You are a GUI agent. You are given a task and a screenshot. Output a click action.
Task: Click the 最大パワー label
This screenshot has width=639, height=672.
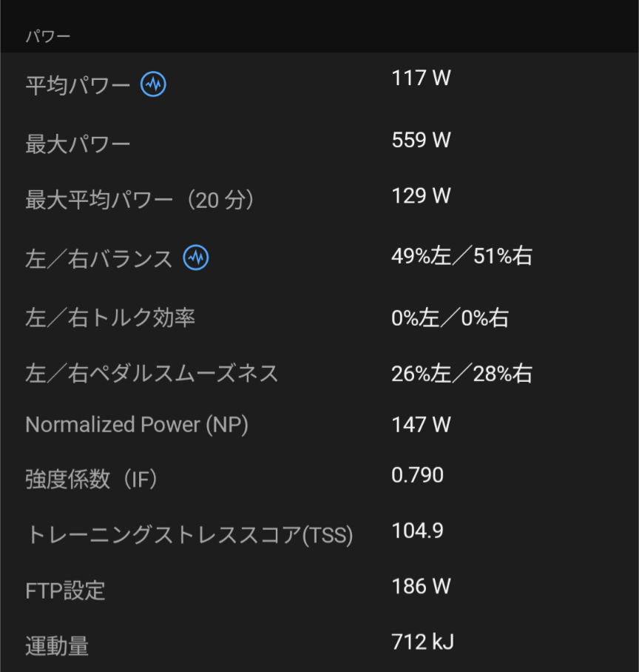click(x=78, y=144)
